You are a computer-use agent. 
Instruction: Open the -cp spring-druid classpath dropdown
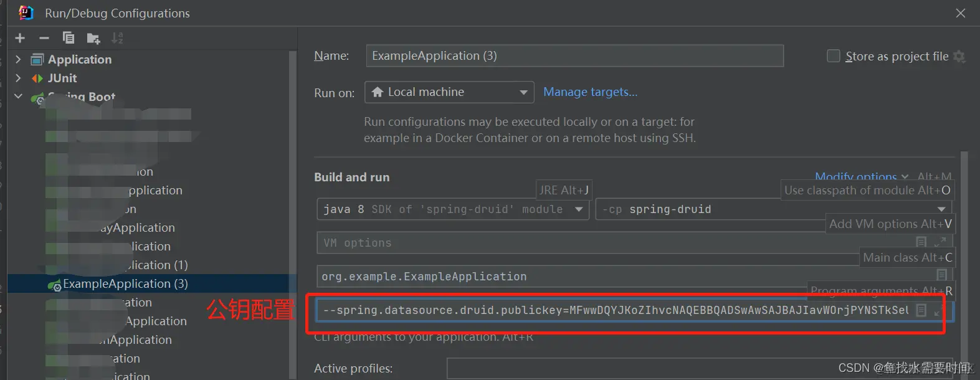pos(773,209)
